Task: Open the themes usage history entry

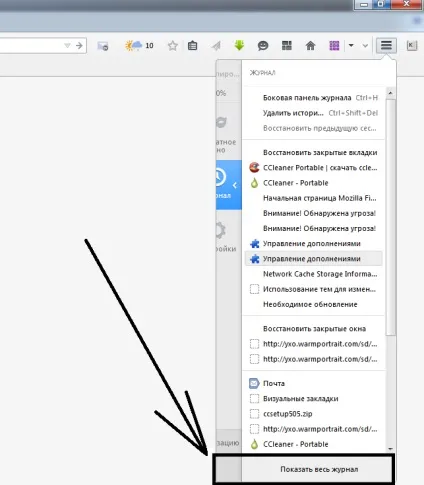Action: tap(314, 289)
